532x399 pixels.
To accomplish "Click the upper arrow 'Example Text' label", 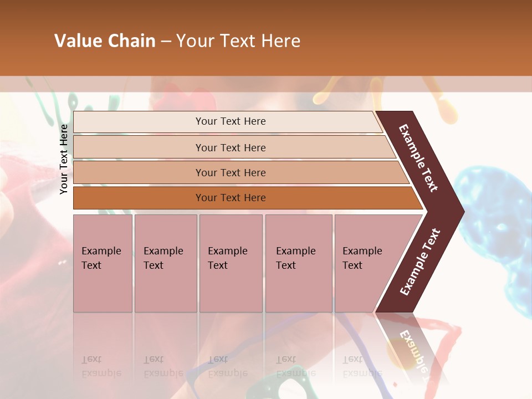I will pos(419,158).
